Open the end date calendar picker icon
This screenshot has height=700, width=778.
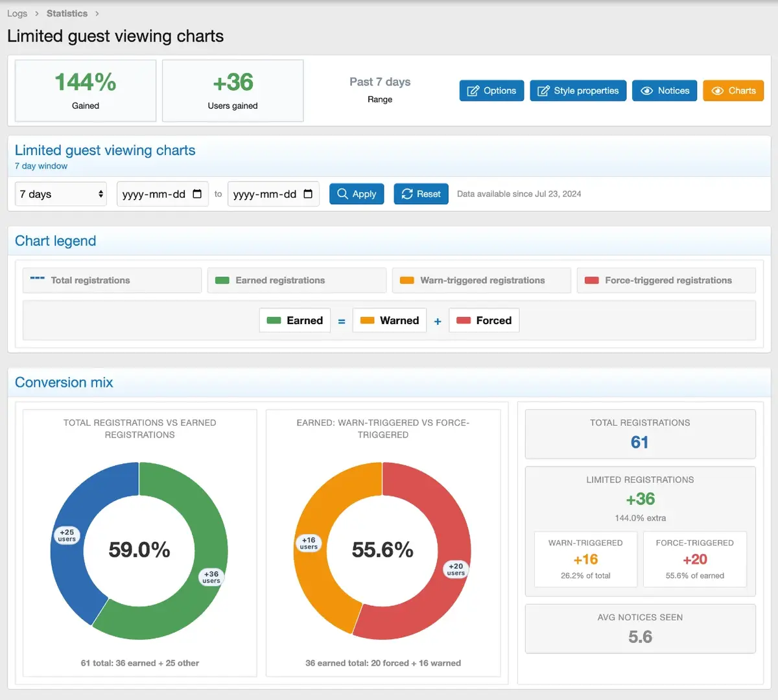[x=308, y=194]
